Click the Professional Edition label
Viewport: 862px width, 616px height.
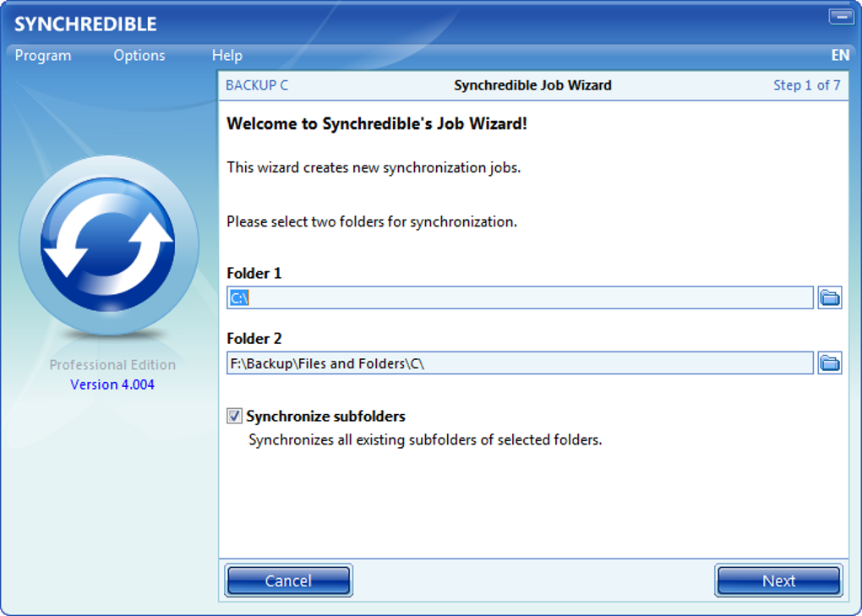coord(112,365)
